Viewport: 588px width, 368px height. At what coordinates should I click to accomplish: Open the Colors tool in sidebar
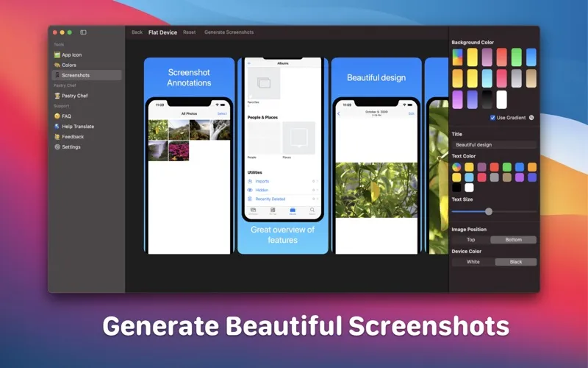click(86, 65)
